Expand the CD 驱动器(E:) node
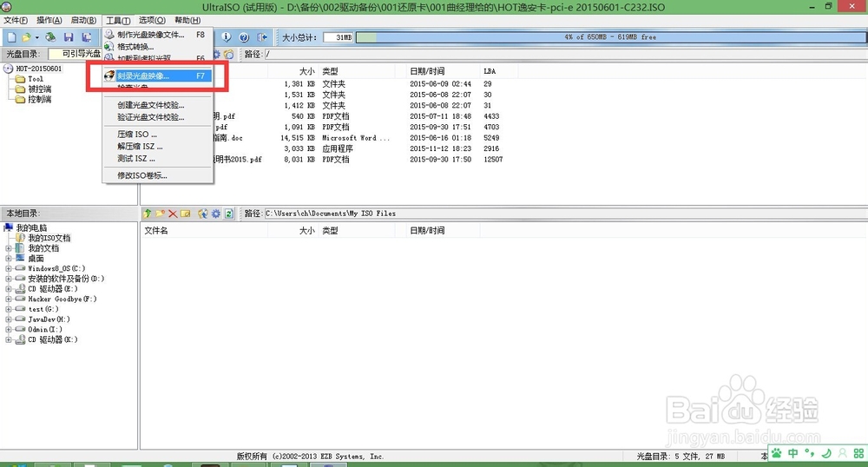This screenshot has height=467, width=868. pyautogui.click(x=9, y=289)
